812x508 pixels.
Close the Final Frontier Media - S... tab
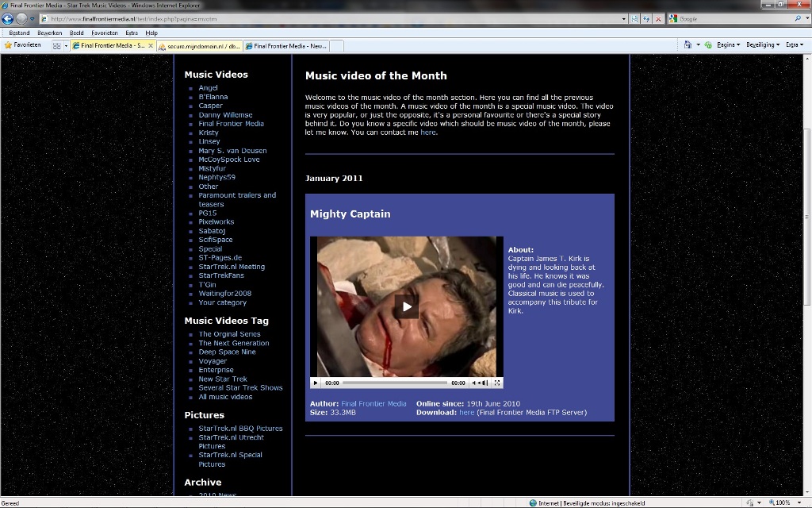[151, 45]
